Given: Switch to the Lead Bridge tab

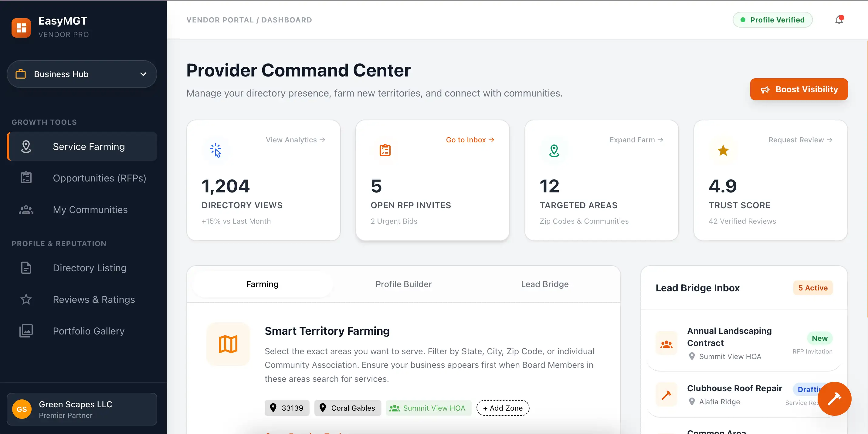Looking at the screenshot, I should point(544,284).
